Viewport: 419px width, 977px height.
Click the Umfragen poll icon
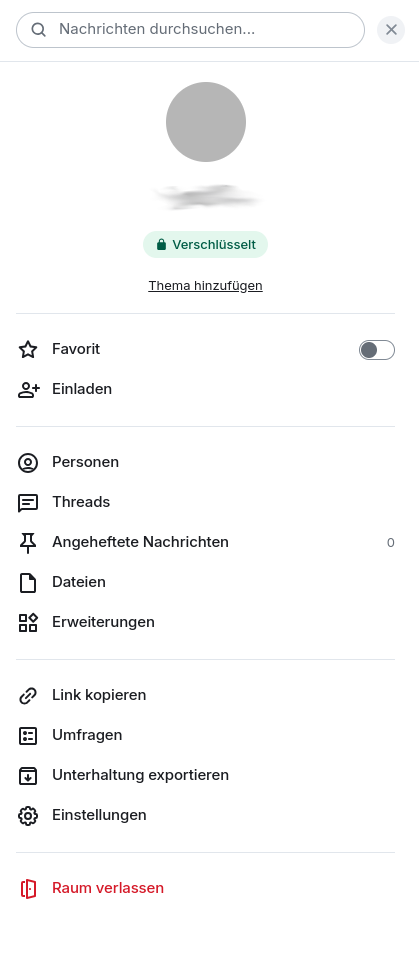coord(28,736)
